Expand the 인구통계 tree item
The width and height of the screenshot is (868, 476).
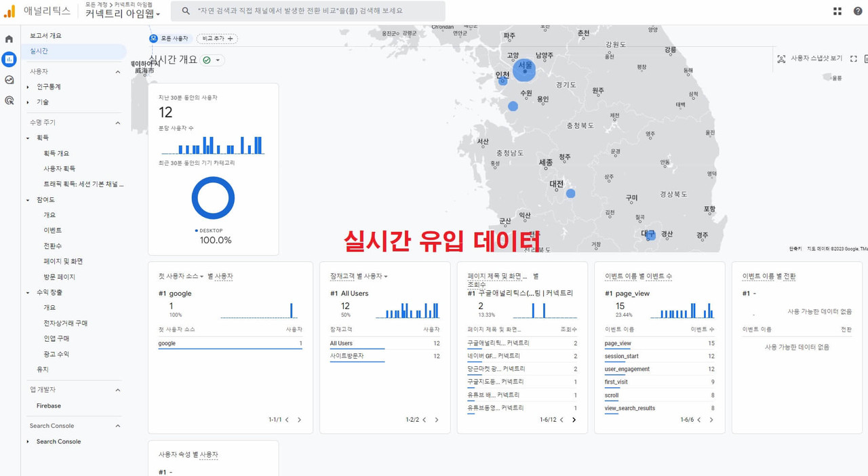point(28,87)
